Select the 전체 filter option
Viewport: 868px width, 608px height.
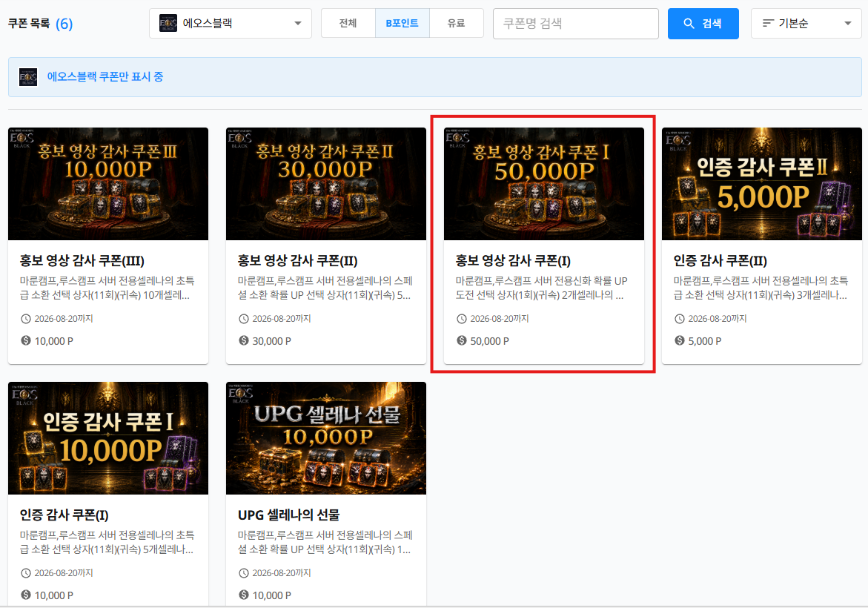(348, 23)
